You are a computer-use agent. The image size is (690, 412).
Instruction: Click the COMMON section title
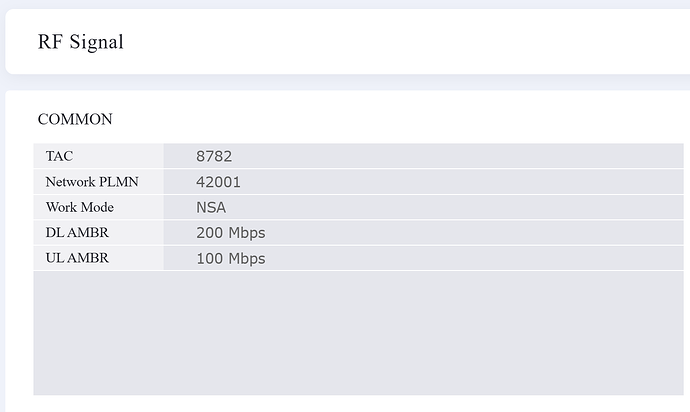pos(75,119)
